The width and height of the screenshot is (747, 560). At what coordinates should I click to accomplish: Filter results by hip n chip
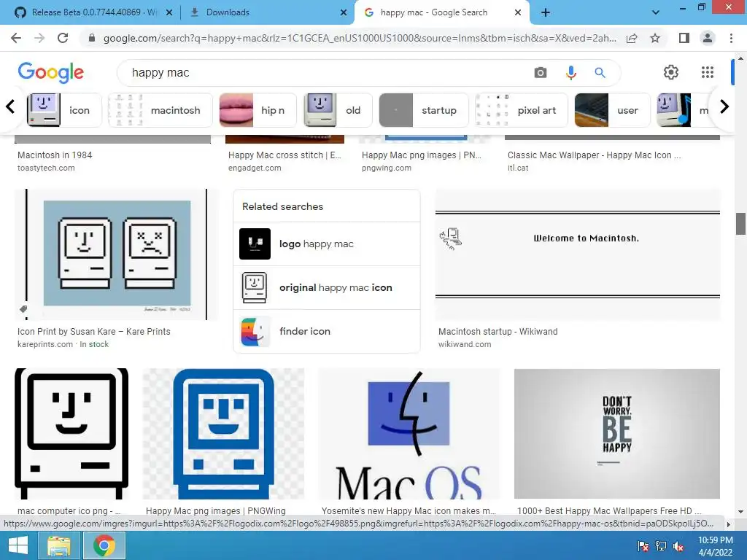point(258,110)
